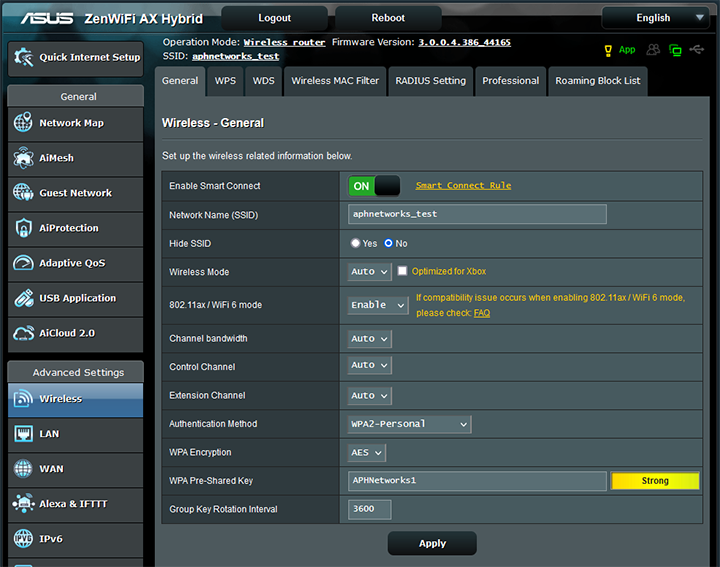Click the yellow Strong password strength bar
Image resolution: width=720 pixels, height=567 pixels.
pos(655,481)
